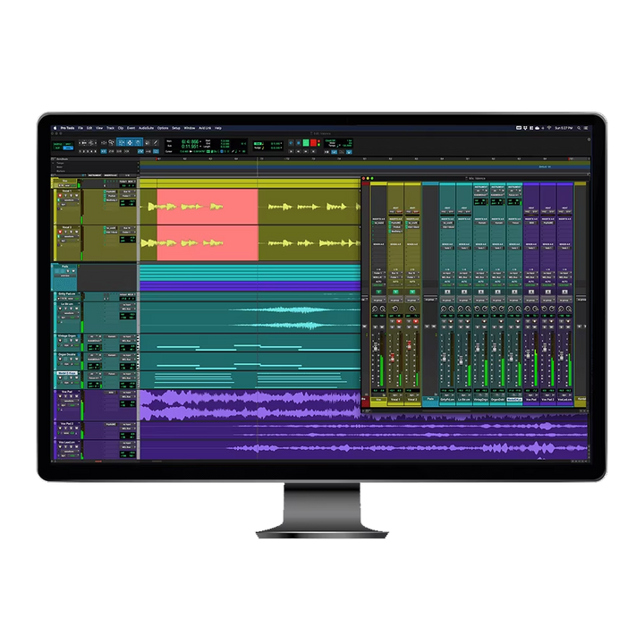Click the Vox Pad channel name in mixer
This screenshot has width=644, height=644.
click(532, 401)
